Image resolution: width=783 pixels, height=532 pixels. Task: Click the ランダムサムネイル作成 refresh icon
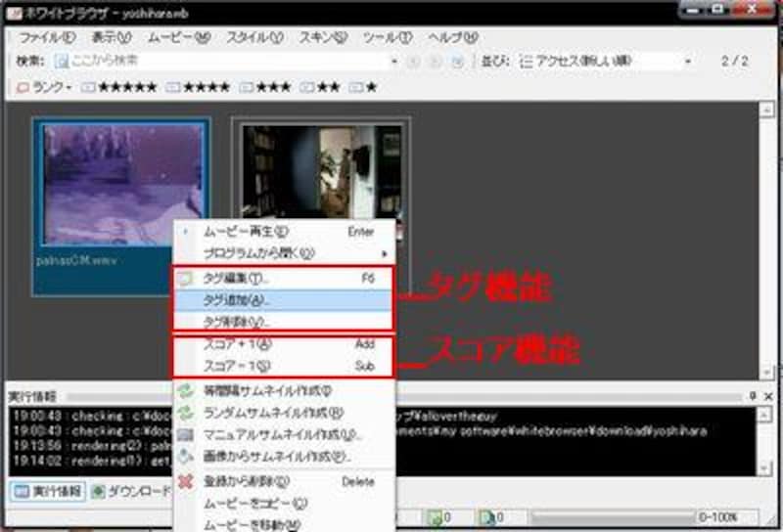click(185, 413)
